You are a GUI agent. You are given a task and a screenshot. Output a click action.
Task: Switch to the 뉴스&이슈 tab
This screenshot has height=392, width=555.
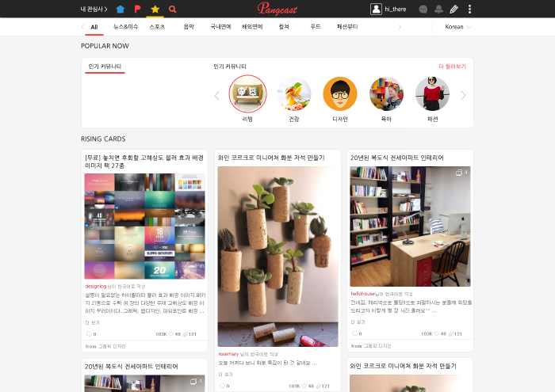tap(125, 27)
